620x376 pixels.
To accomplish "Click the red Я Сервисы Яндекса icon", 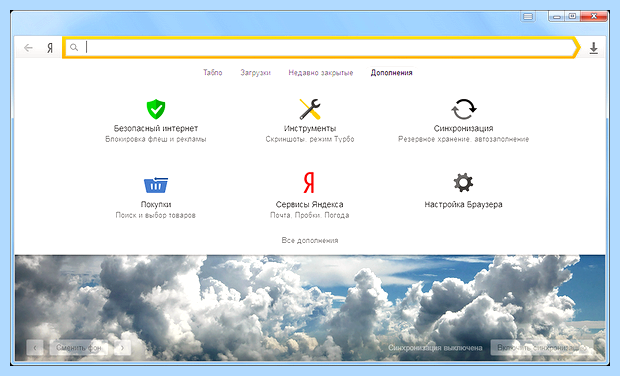I will (309, 182).
